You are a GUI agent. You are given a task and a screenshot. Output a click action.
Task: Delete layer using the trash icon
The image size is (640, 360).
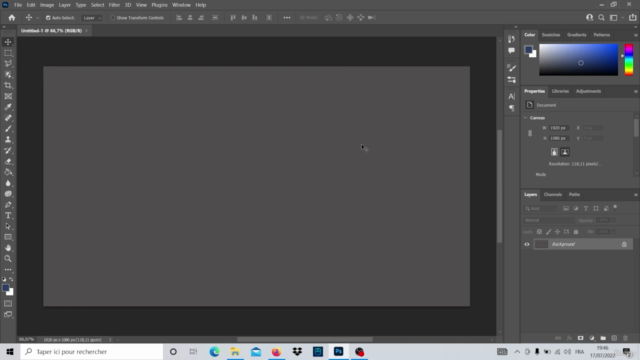click(x=625, y=338)
